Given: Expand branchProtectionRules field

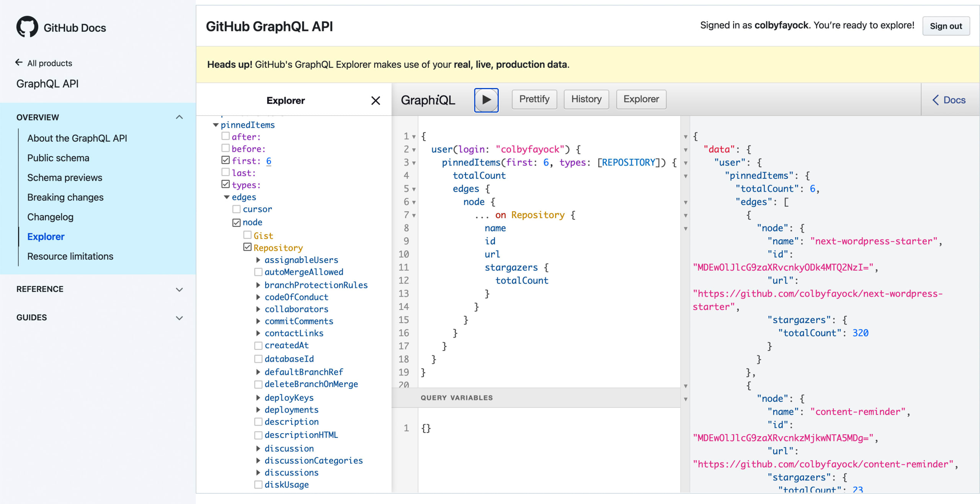Looking at the screenshot, I should (x=258, y=285).
